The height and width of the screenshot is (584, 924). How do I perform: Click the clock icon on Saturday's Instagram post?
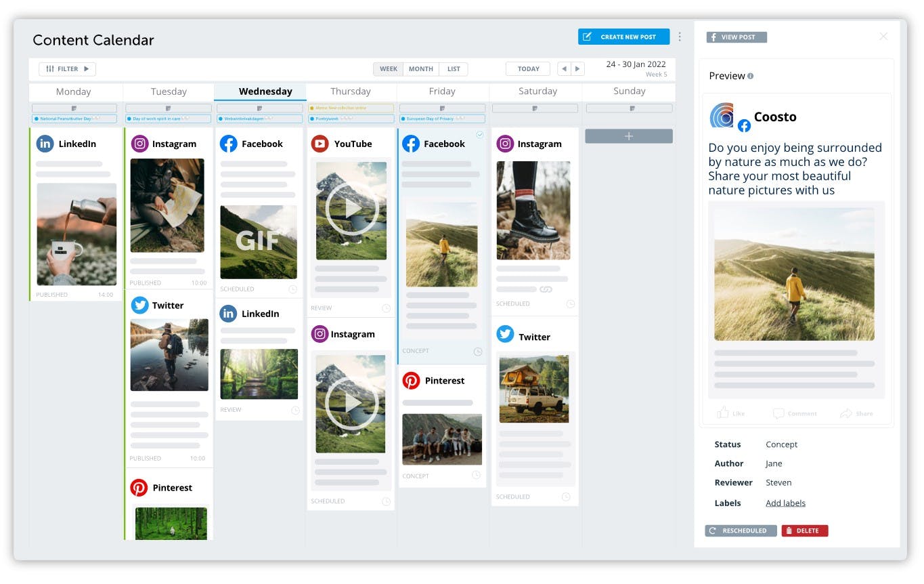tap(571, 304)
